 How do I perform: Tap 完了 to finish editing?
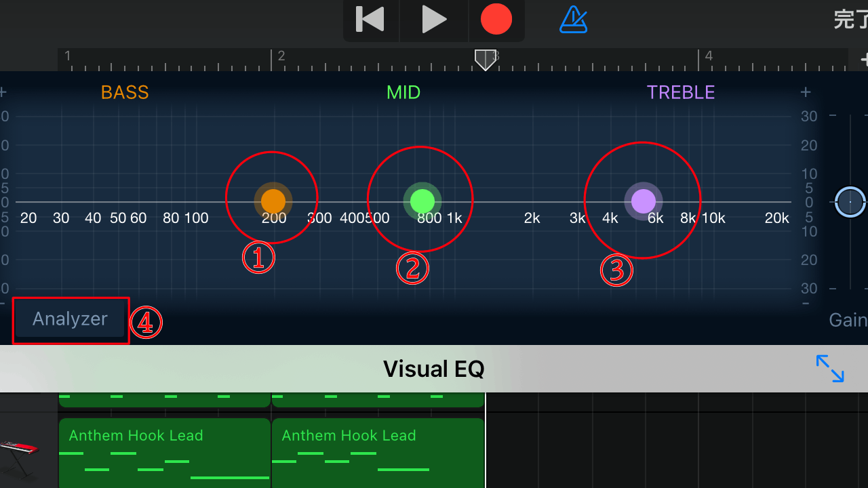849,20
